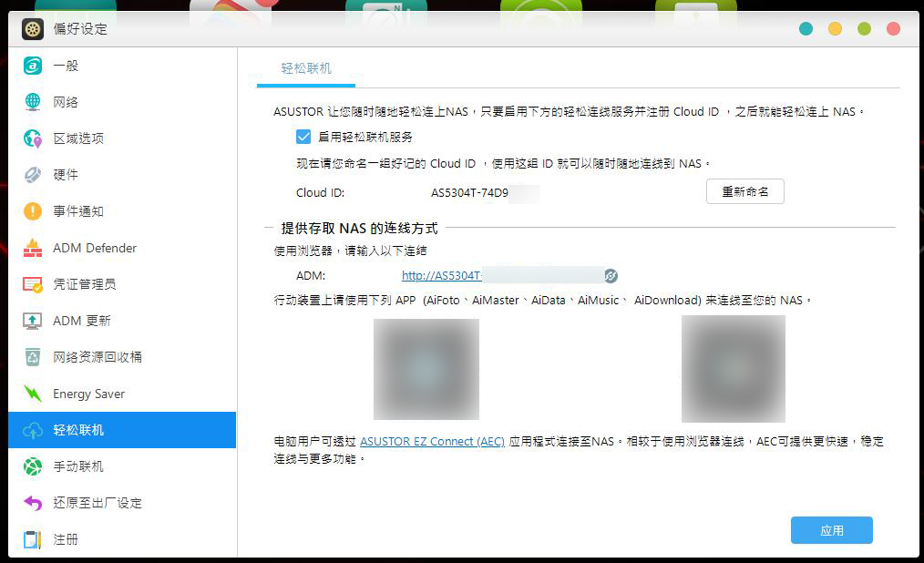
Task: Show 事件通知 settings
Action: [x=123, y=211]
